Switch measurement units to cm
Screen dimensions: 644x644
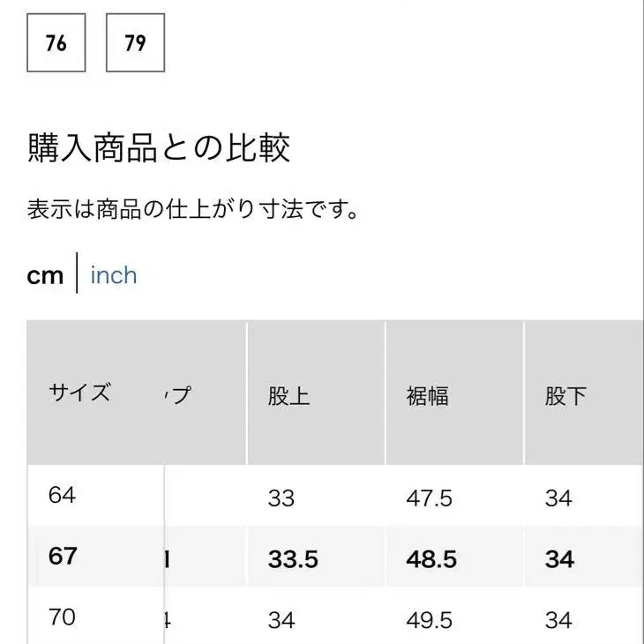(x=45, y=275)
